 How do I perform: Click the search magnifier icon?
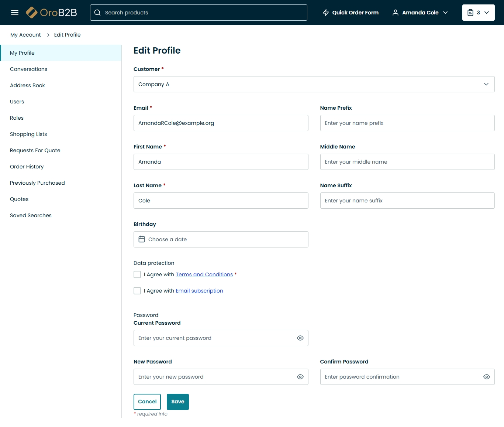pos(97,13)
